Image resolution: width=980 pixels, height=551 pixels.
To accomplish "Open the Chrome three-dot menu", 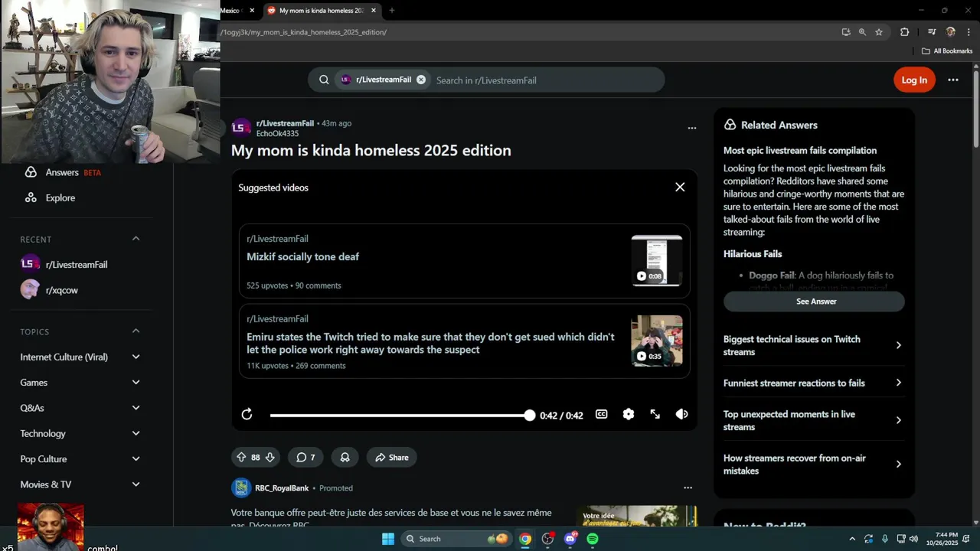I will click(x=969, y=32).
